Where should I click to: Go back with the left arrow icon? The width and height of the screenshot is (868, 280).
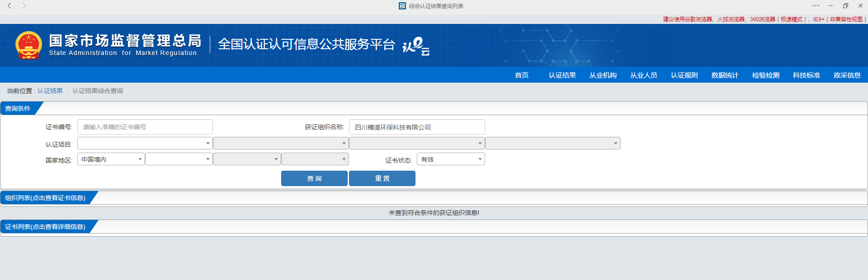9,6
